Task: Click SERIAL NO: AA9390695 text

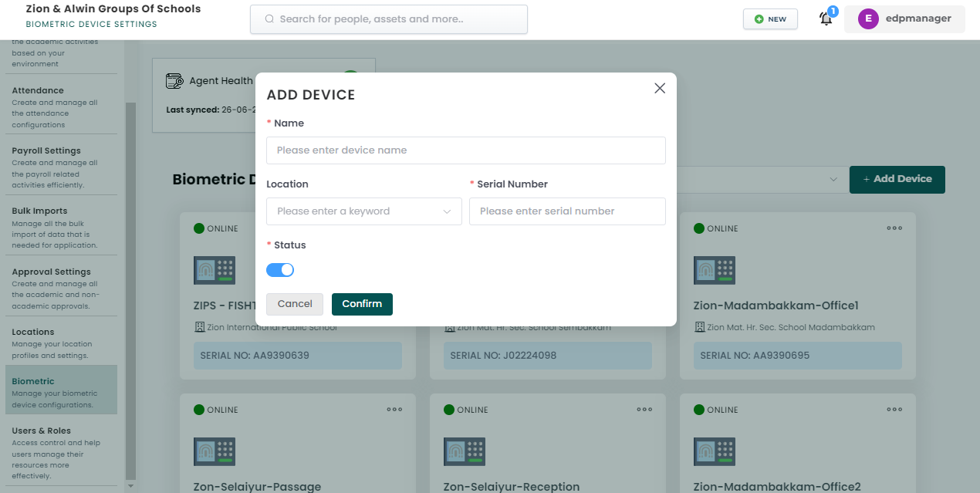Action: pyautogui.click(x=755, y=356)
